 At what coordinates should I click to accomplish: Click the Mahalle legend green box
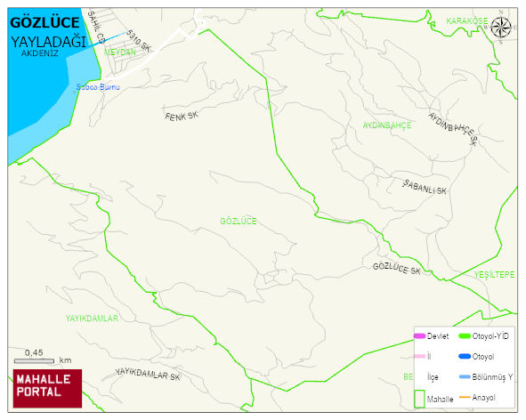[x=420, y=399]
